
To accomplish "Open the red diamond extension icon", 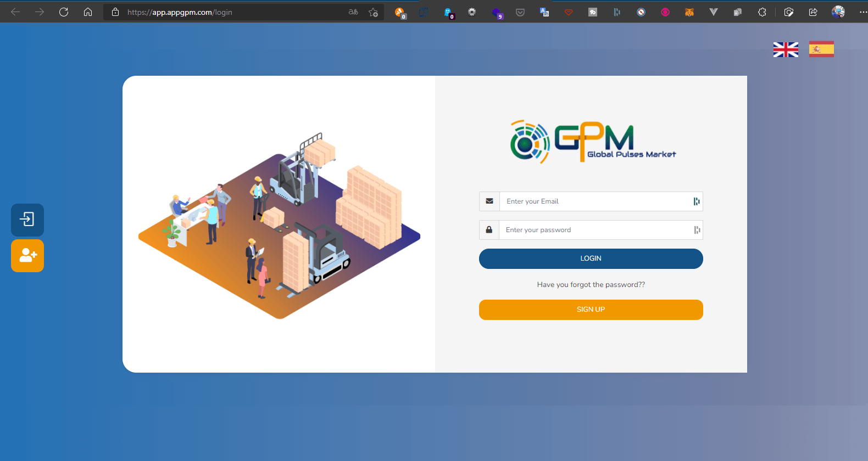I will (x=569, y=12).
